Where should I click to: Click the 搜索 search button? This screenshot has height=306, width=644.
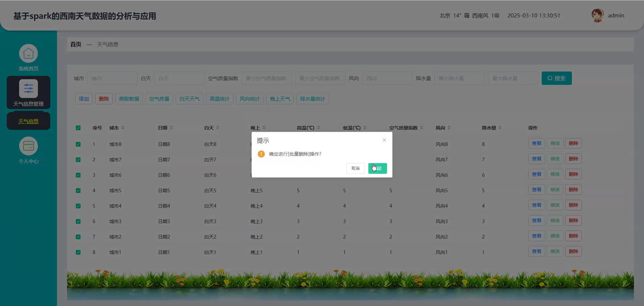556,78
